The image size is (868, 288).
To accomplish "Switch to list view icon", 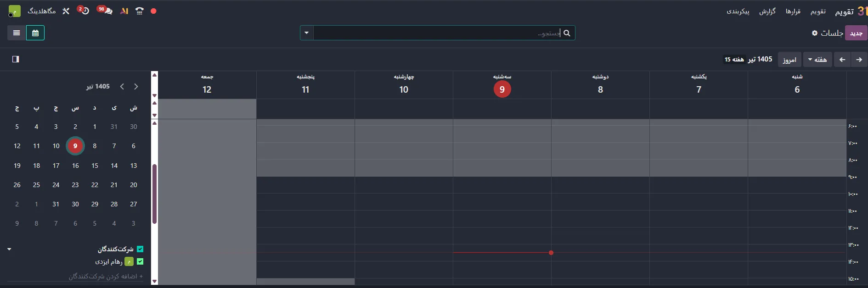I will (17, 33).
